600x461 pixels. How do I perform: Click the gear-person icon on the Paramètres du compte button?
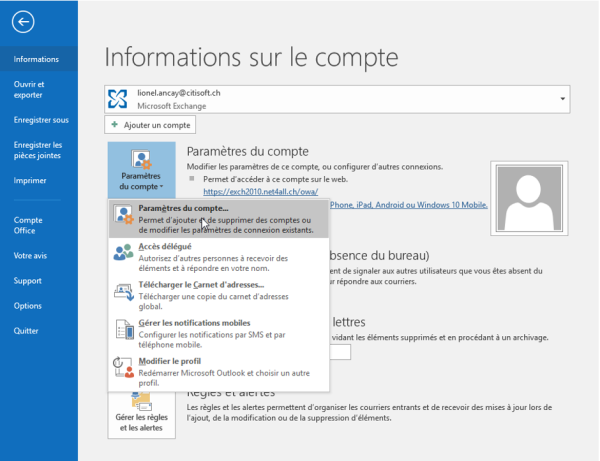click(142, 160)
